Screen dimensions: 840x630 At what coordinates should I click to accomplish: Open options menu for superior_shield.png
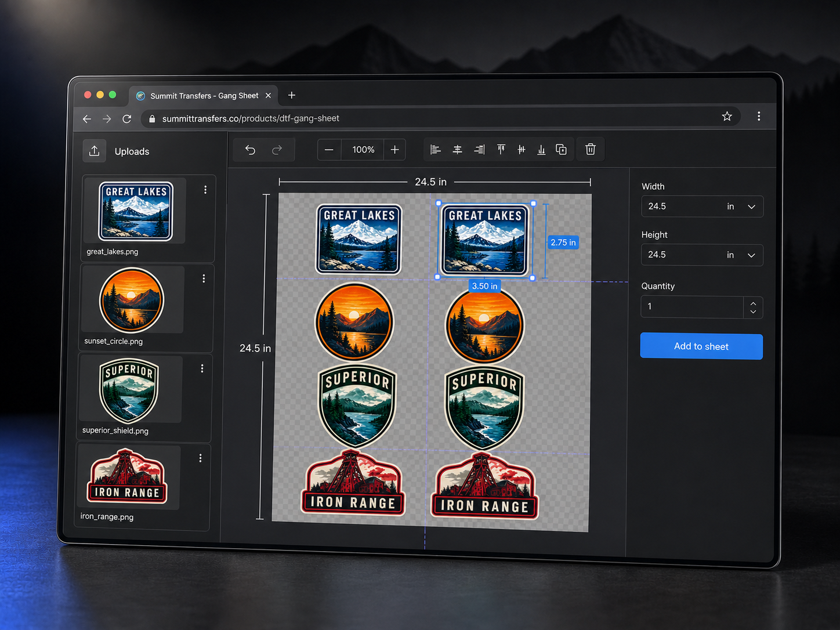click(x=202, y=368)
